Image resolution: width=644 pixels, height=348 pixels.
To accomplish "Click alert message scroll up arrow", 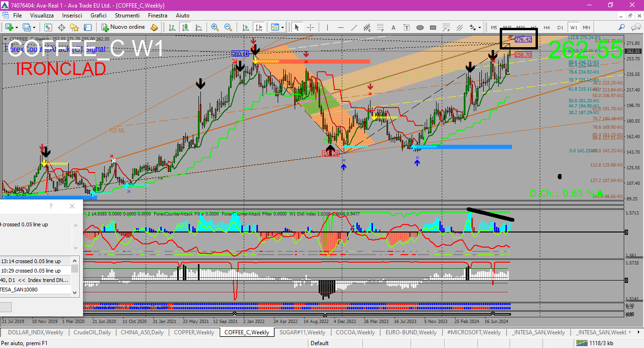I will pos(75,225).
